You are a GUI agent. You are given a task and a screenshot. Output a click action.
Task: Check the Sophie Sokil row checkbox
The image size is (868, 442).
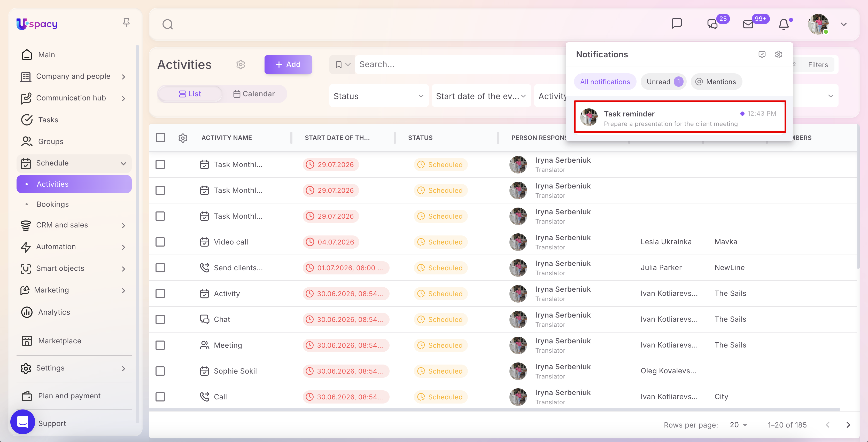point(160,371)
